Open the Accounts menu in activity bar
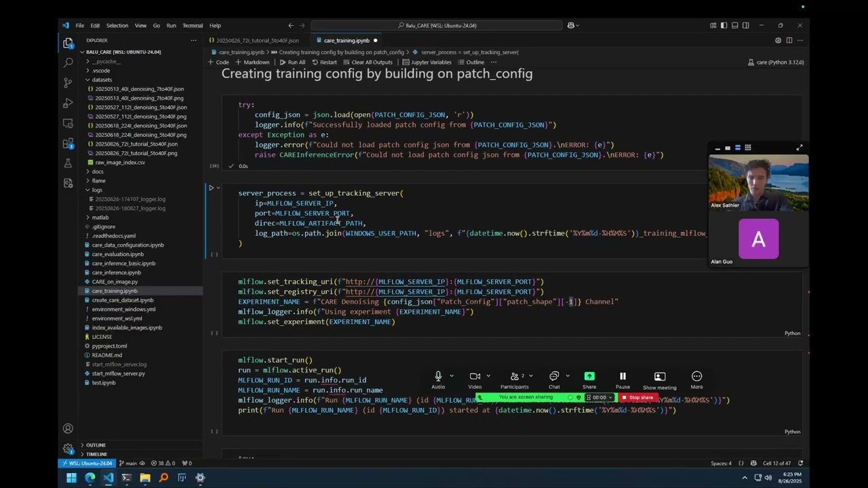868x488 pixels. [68, 428]
